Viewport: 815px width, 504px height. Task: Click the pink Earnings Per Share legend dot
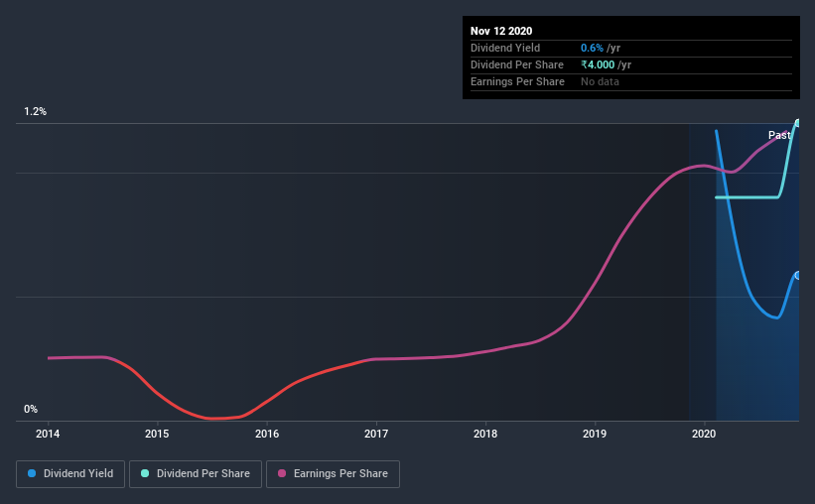282,473
